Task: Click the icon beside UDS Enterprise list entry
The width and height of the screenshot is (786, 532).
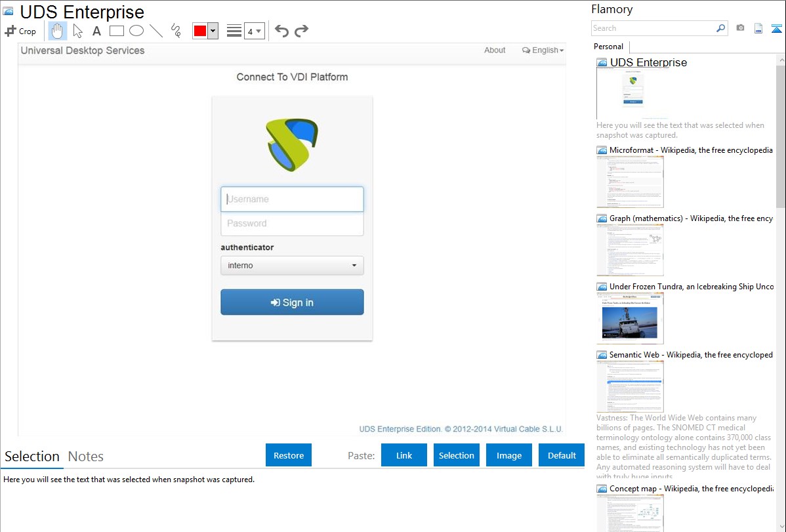Action: click(x=602, y=63)
